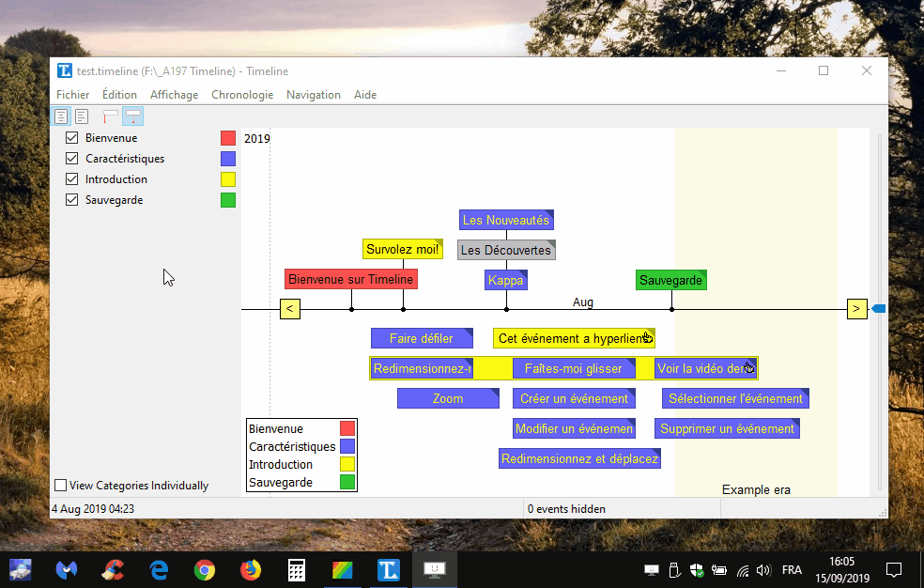This screenshot has height=588, width=924.
Task: Choose left-aligned event label placement icon
Action: [x=110, y=116]
